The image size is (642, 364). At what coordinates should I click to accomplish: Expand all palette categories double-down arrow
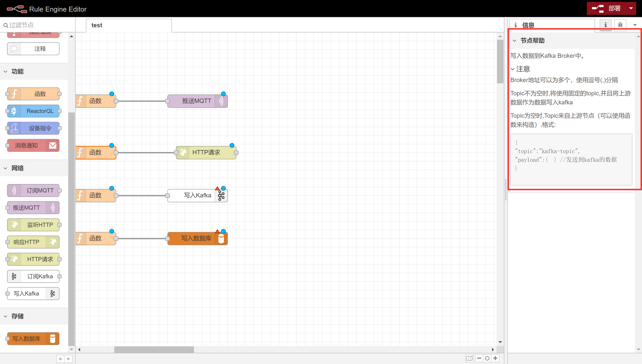(68, 359)
